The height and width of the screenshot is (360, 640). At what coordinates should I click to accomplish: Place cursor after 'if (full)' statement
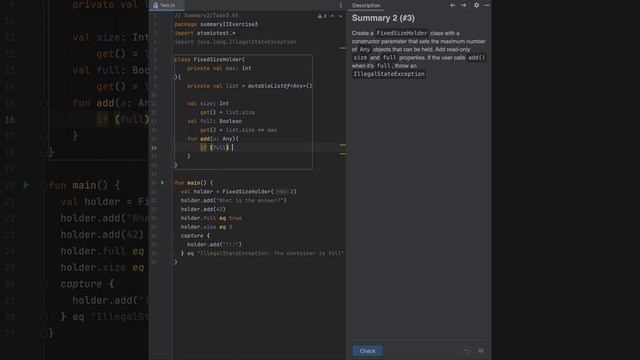[x=233, y=147]
